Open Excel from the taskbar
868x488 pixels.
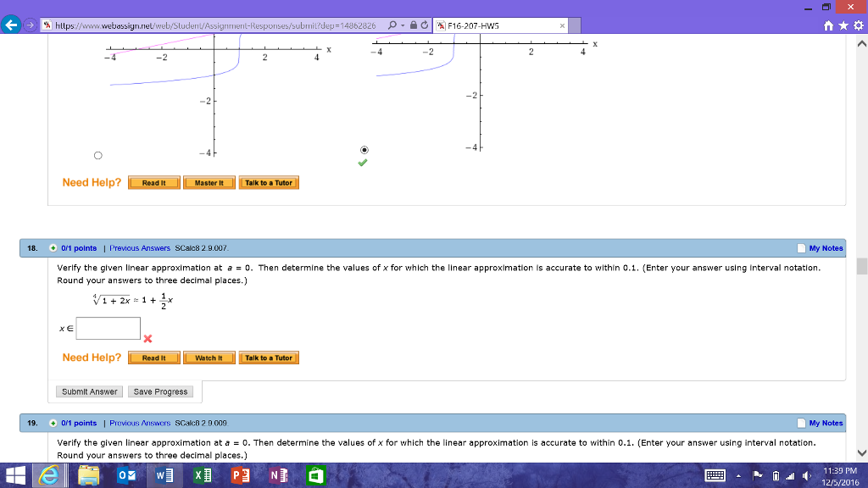[x=201, y=476]
